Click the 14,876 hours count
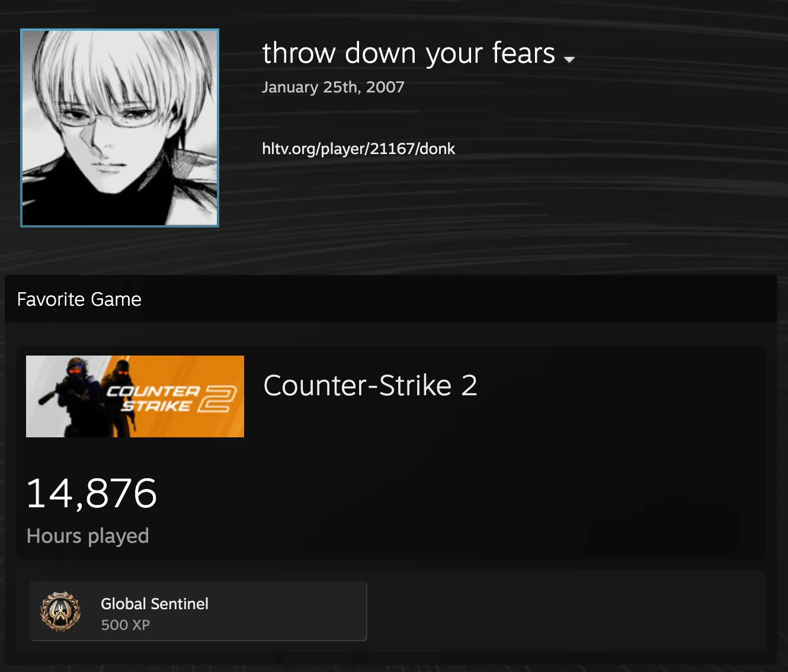Screen dimensions: 788x672 pos(92,494)
